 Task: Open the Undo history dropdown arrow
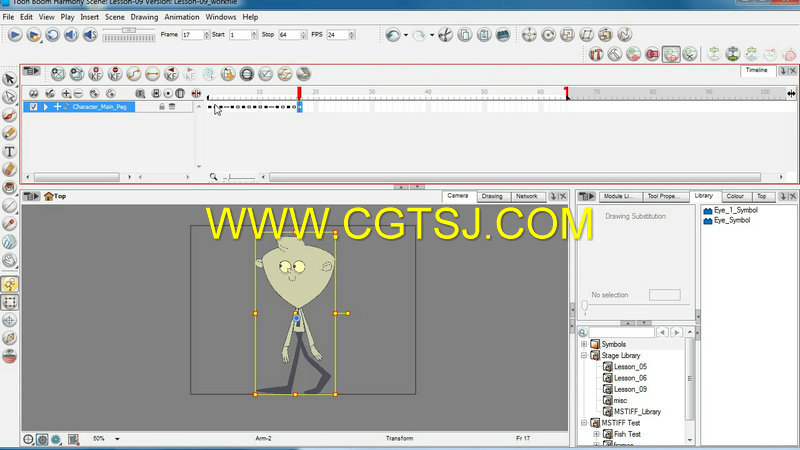(x=406, y=35)
